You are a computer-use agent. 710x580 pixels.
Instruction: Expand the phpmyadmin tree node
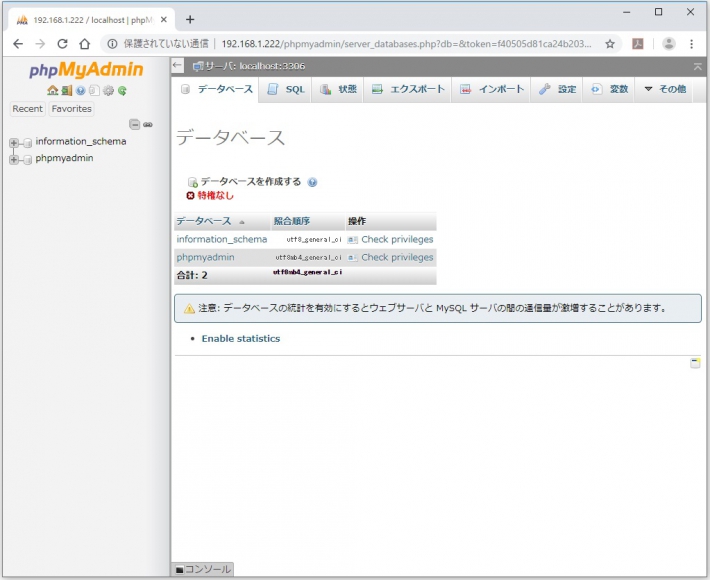(x=14, y=159)
